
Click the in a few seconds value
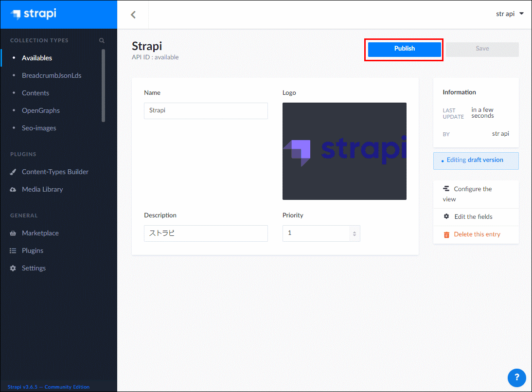pos(482,113)
